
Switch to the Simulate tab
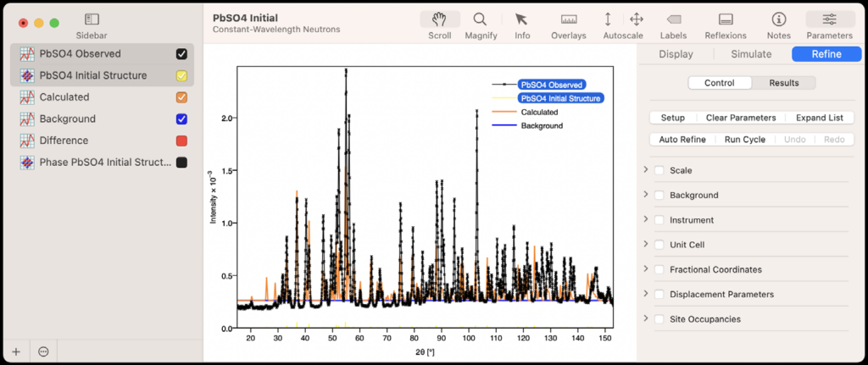[x=751, y=54]
